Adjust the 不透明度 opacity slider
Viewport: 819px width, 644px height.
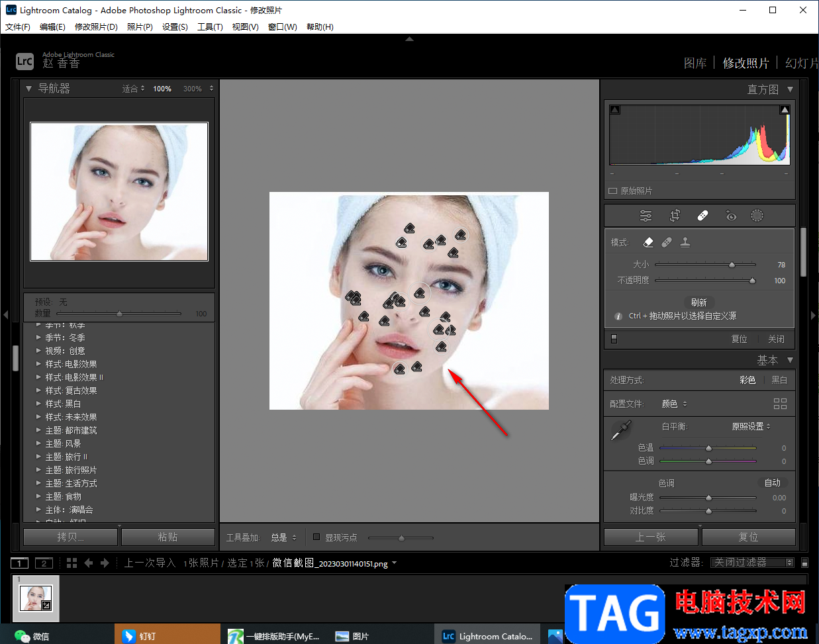[x=705, y=281]
